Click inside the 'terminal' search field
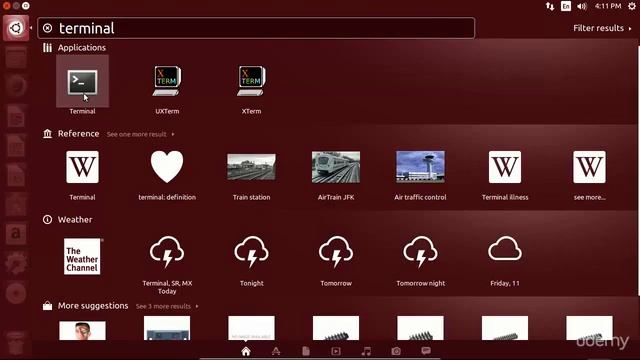Screen dimensions: 640x360 pyautogui.click(x=256, y=28)
